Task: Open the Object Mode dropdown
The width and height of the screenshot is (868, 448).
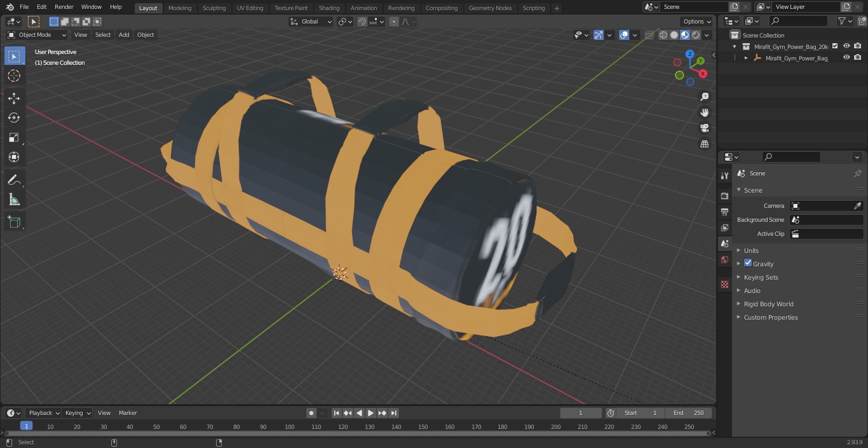Action: click(37, 35)
